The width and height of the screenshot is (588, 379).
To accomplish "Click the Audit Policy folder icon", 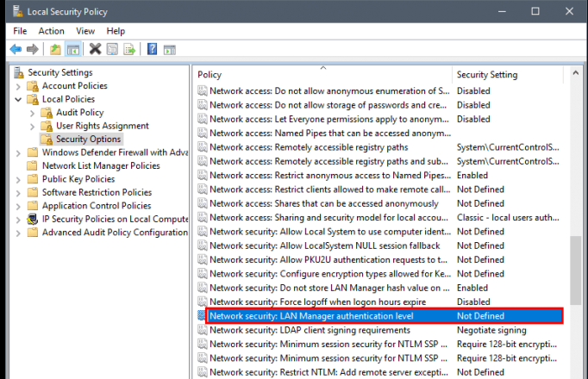I will coord(47,113).
